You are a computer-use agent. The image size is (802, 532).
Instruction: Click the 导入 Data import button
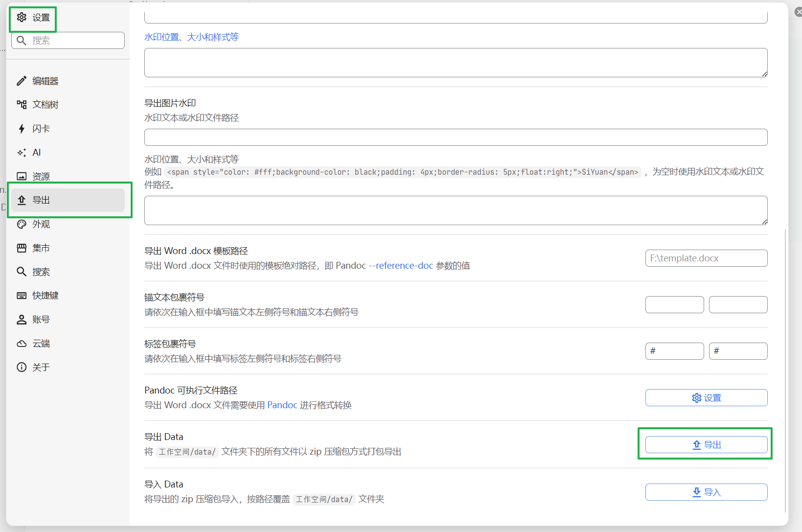[706, 492]
